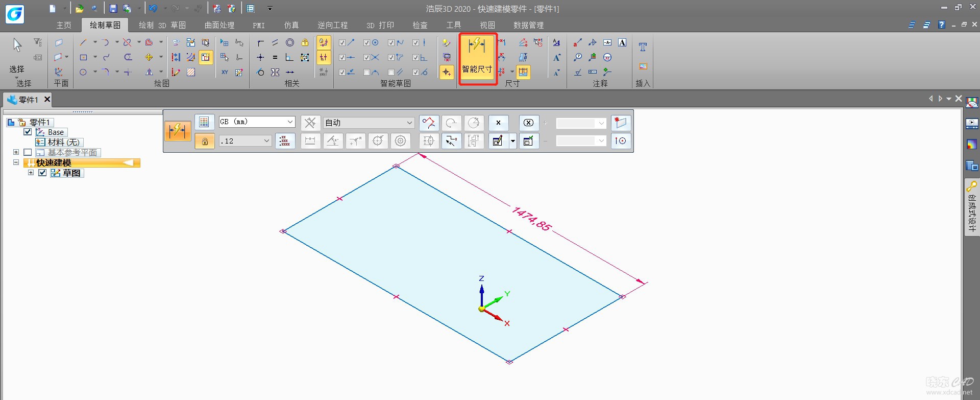This screenshot has height=400, width=980.
Task: Click the text profile T icon
Action: pos(643,47)
